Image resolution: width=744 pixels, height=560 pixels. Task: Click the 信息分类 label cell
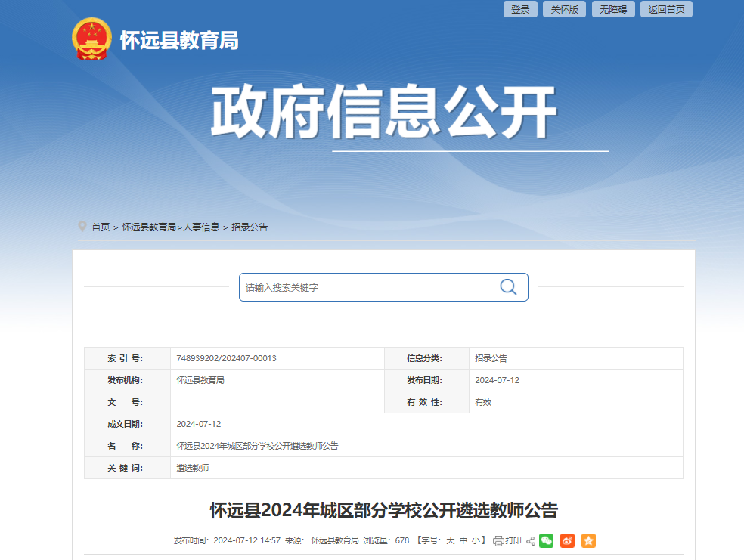pos(426,358)
